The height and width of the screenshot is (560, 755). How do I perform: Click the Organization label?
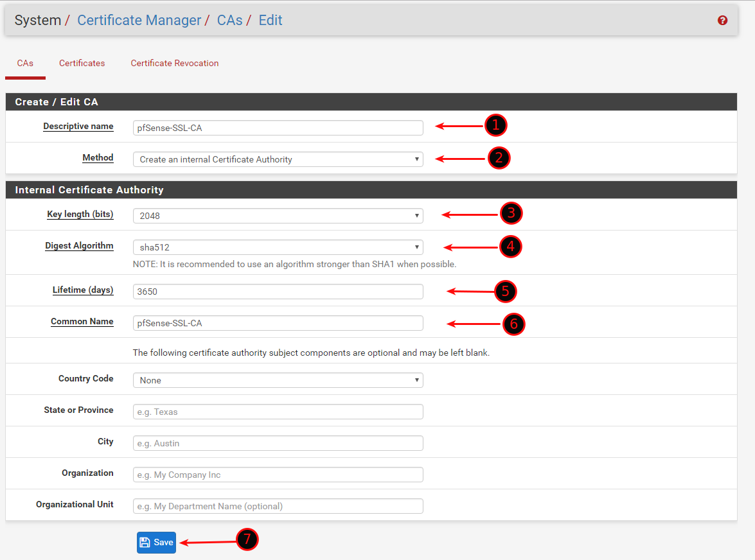click(87, 473)
